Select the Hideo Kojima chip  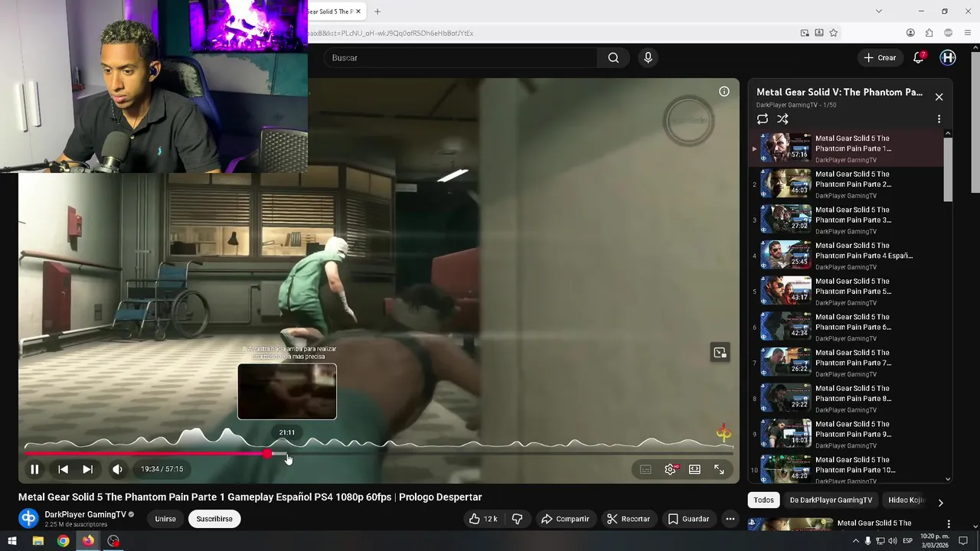coord(906,500)
